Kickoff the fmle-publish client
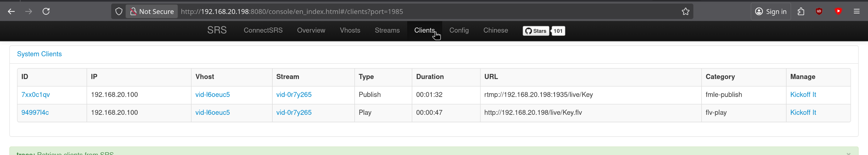This screenshot has height=155, width=868. pyautogui.click(x=803, y=95)
